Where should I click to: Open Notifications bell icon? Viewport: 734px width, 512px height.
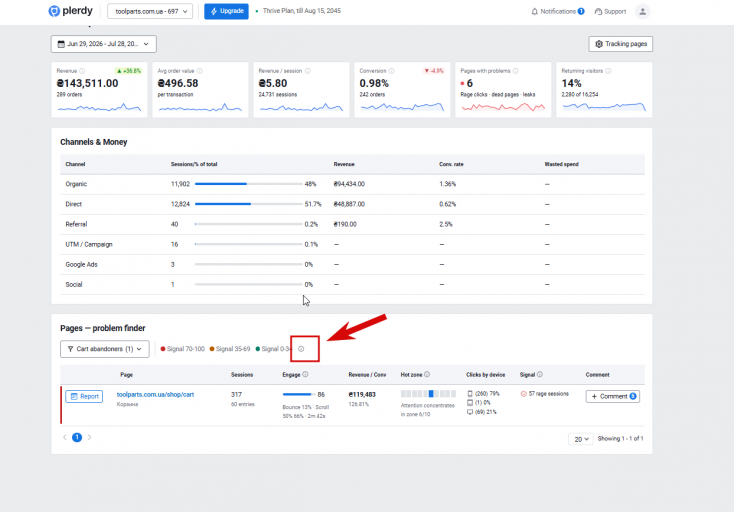pyautogui.click(x=535, y=11)
